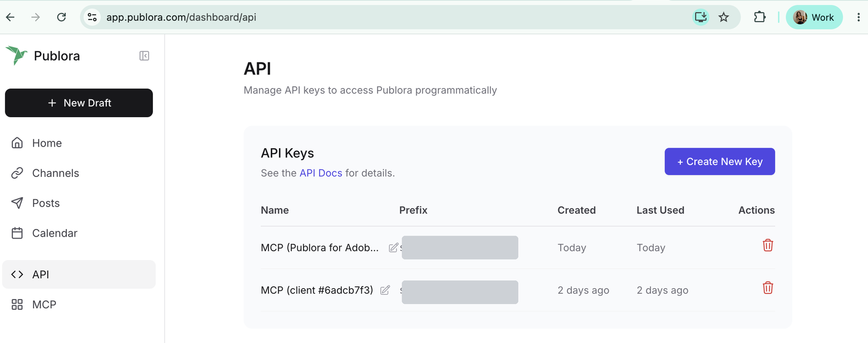
Task: Delete the MCP (client #6adcb7f3) key
Action: click(x=768, y=288)
